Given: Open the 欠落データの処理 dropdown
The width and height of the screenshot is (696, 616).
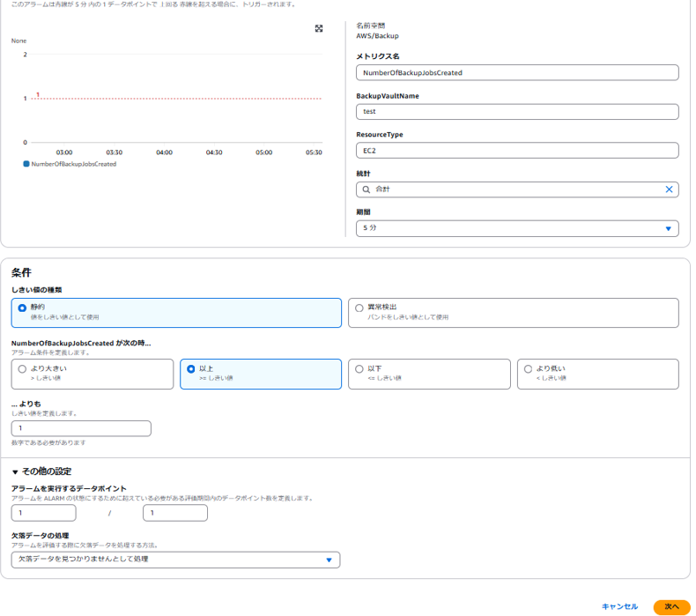Looking at the screenshot, I should [175, 560].
